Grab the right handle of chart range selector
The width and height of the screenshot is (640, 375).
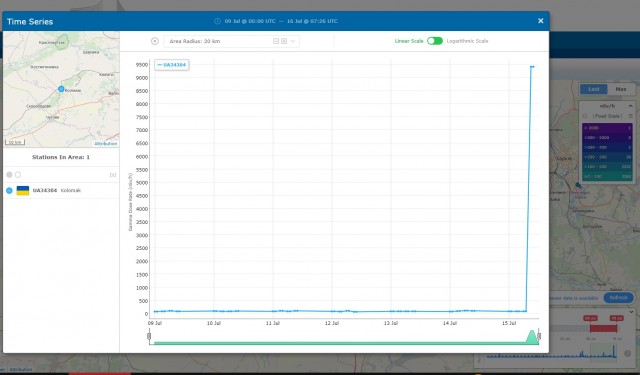point(539,336)
